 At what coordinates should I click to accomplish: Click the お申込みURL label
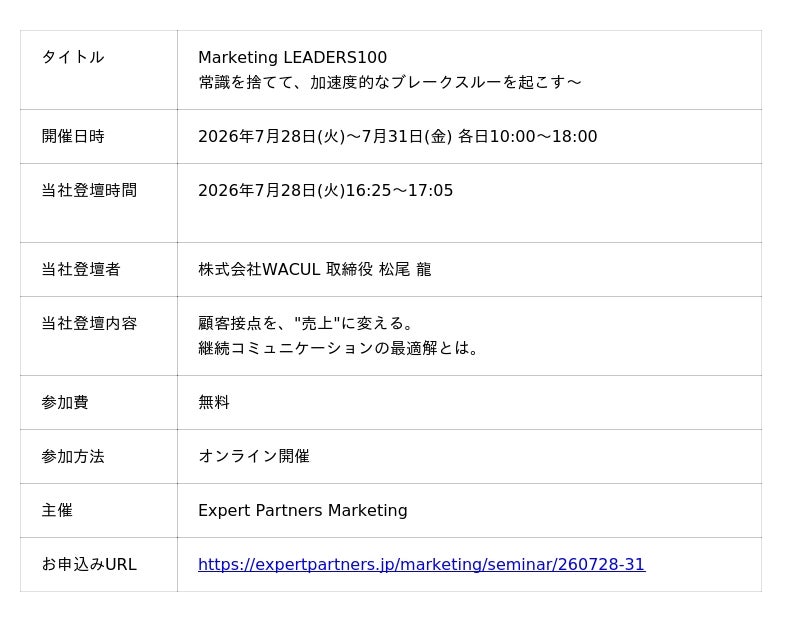click(x=89, y=564)
